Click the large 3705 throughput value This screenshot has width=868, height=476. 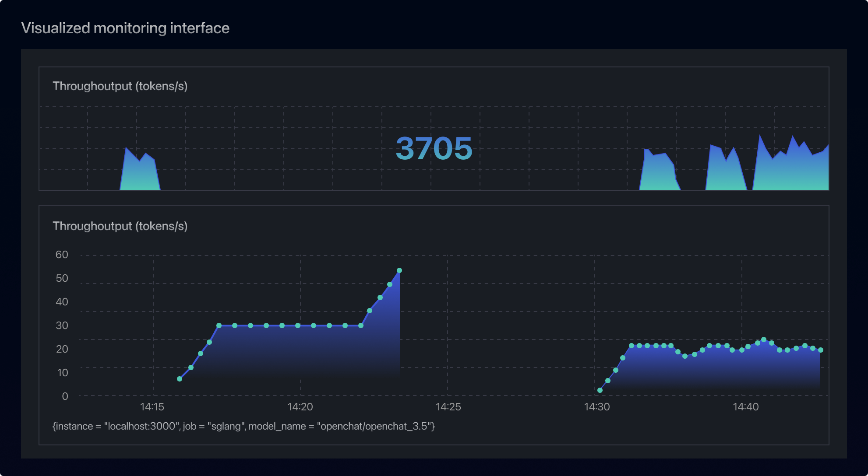(x=434, y=148)
